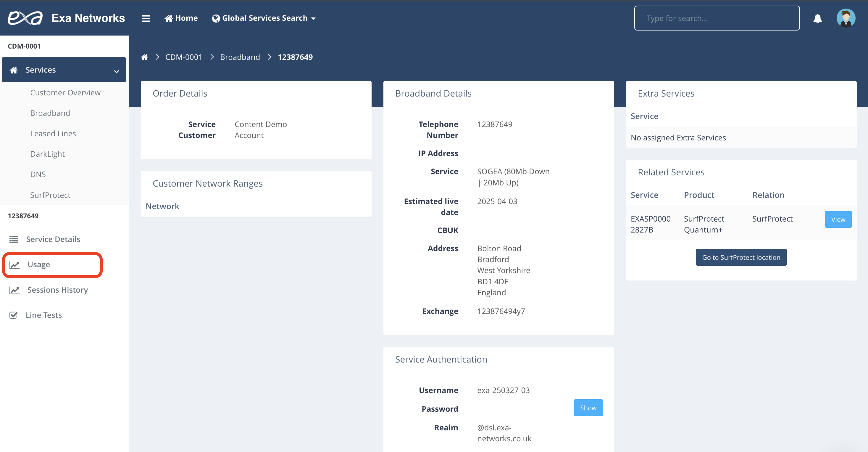Click the Sessions History chart icon
This screenshot has width=868, height=452.
coord(14,290)
